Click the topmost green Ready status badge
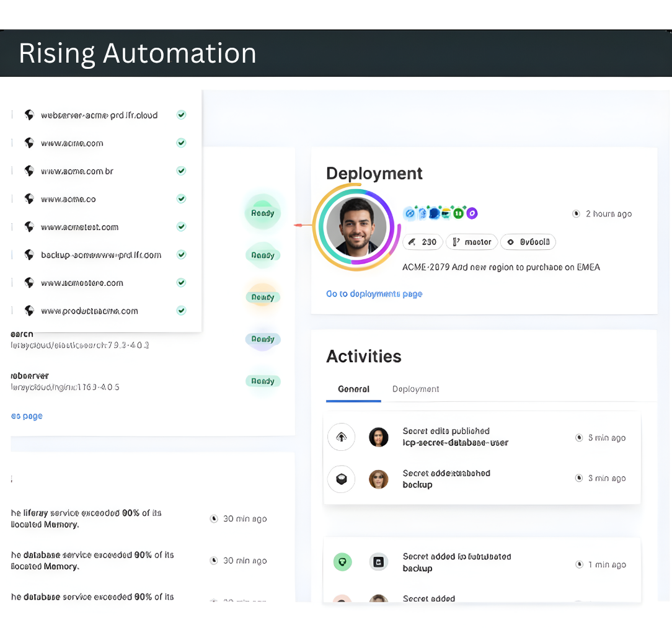The width and height of the screenshot is (672, 635). (262, 213)
